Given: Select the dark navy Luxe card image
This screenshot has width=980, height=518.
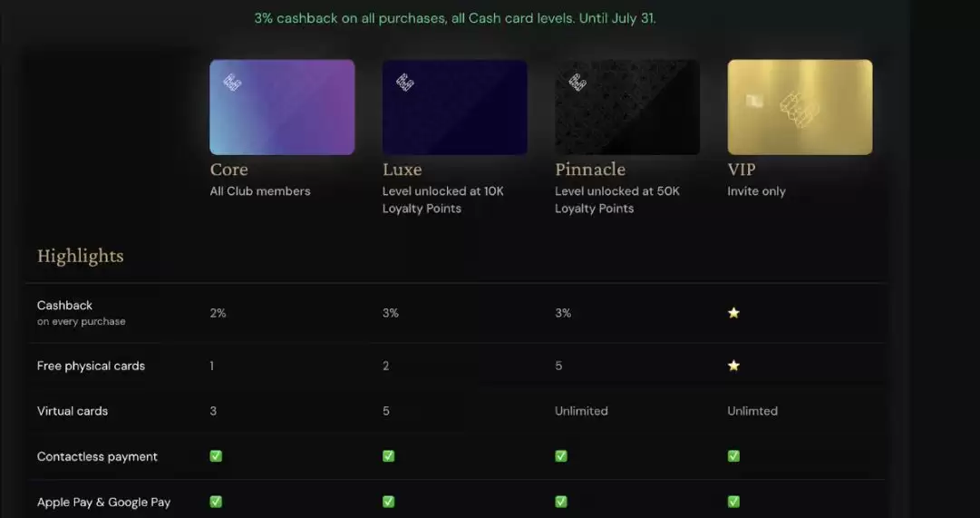Looking at the screenshot, I should [x=455, y=107].
